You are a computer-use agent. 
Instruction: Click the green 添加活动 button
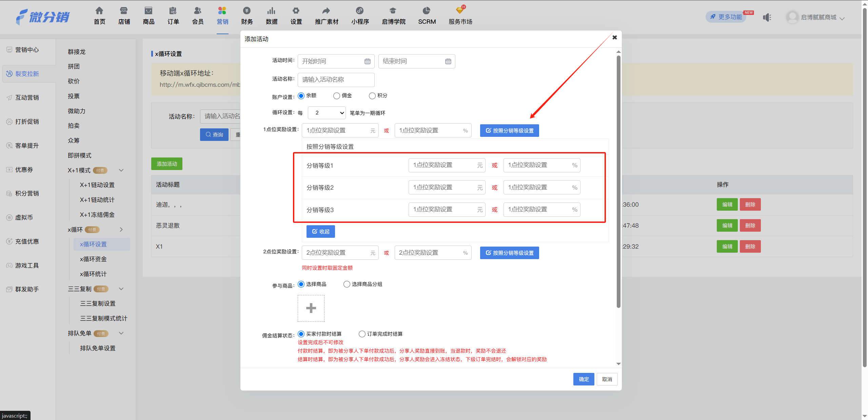167,164
